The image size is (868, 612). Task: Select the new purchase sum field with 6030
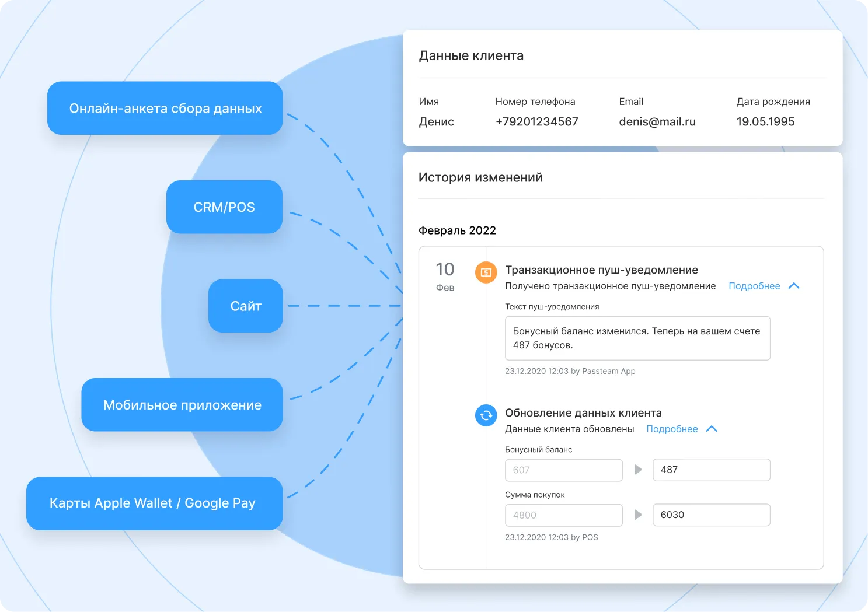coord(711,515)
